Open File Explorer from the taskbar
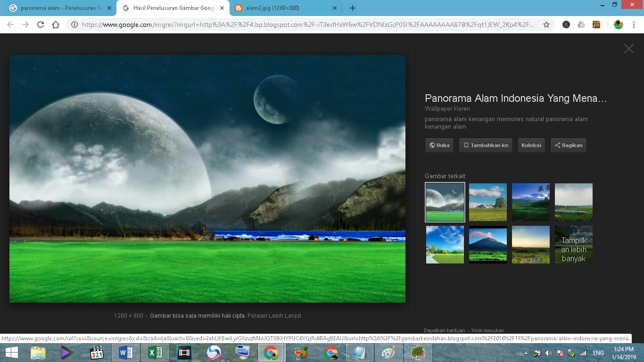This screenshot has width=644, height=362. coord(38,353)
